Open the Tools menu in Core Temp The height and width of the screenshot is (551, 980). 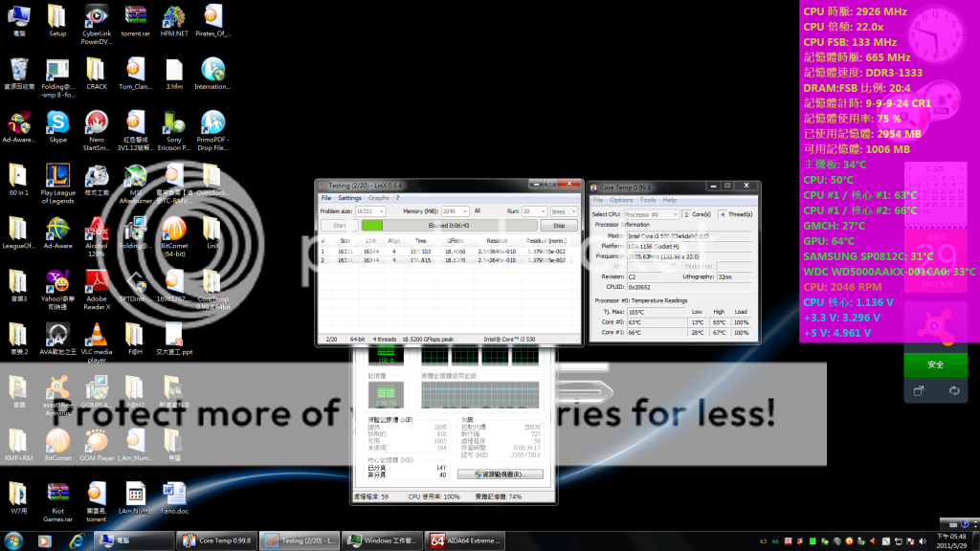(648, 200)
